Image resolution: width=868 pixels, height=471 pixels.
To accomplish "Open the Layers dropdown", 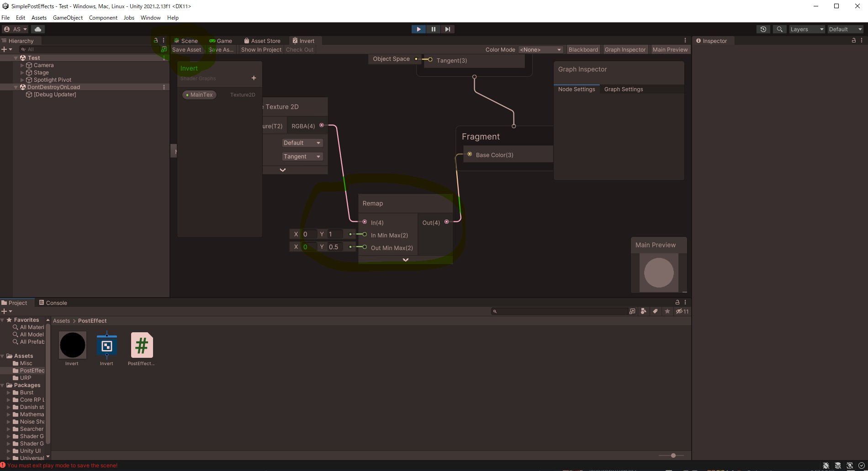I will point(807,29).
